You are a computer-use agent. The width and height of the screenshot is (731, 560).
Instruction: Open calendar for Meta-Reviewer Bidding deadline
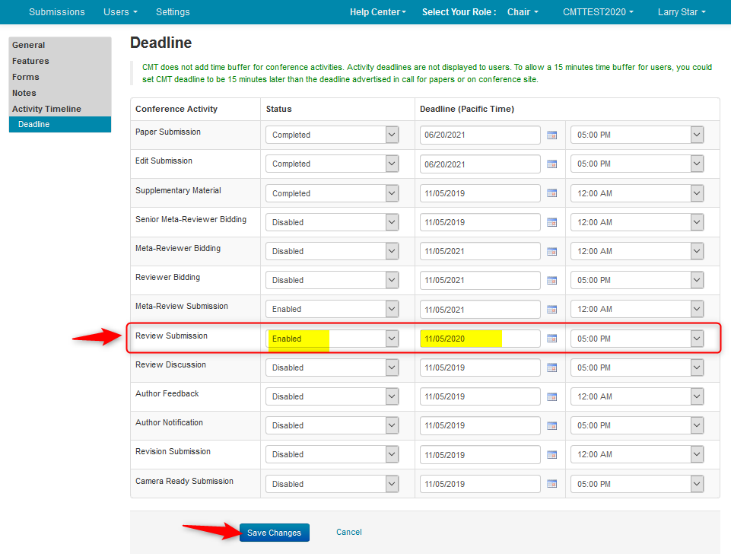[x=552, y=252]
